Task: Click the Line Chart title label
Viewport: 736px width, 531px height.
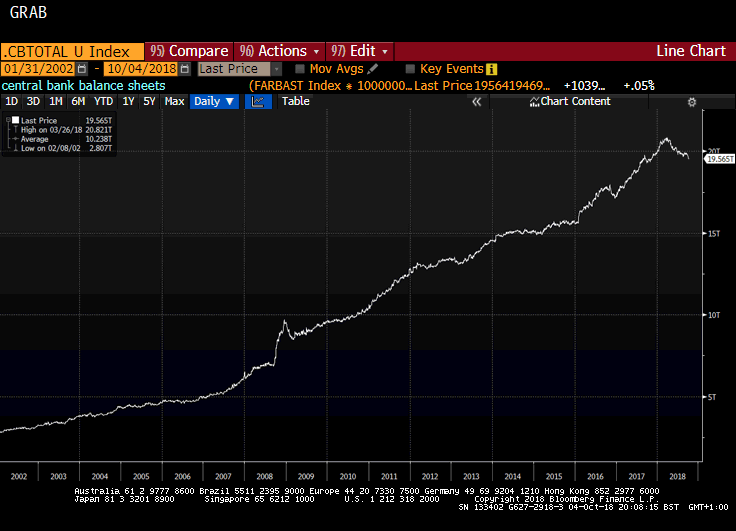Action: point(691,51)
